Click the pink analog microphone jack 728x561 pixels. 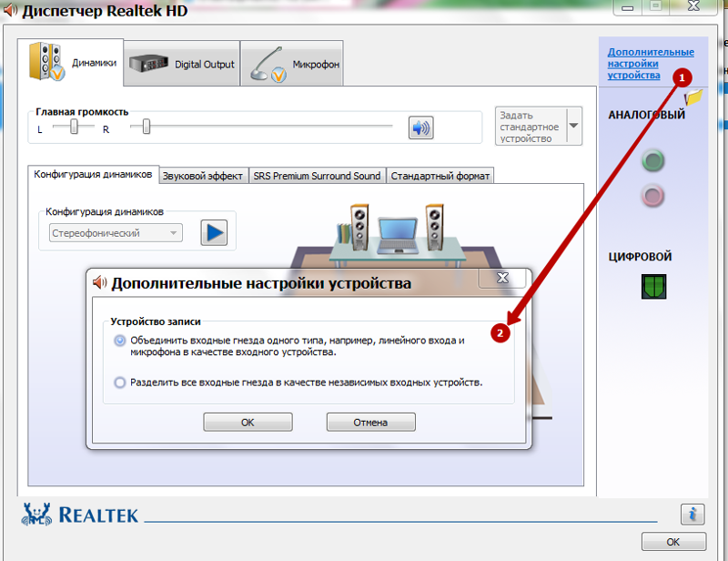click(652, 196)
